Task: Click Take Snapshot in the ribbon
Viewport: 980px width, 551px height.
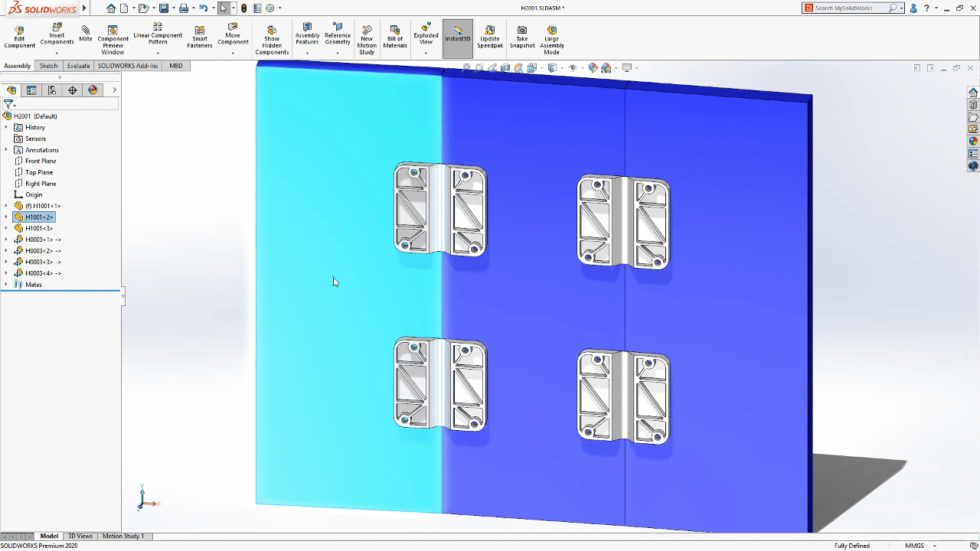Action: click(522, 37)
